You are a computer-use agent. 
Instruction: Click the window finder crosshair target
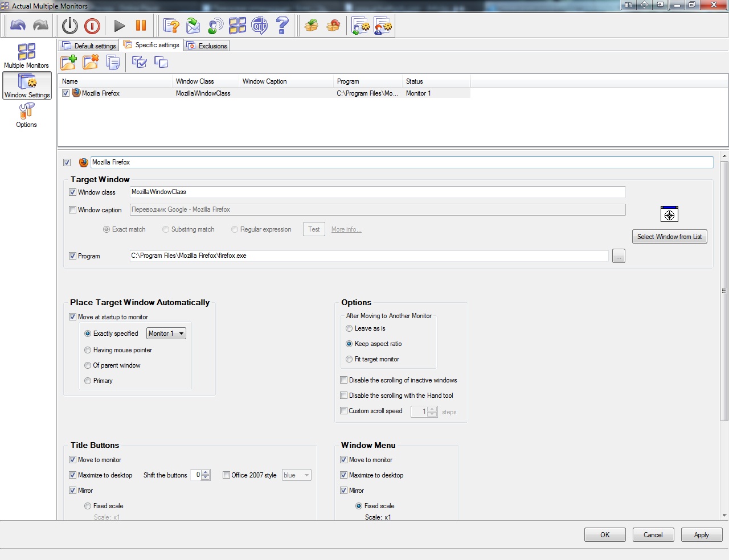669,215
